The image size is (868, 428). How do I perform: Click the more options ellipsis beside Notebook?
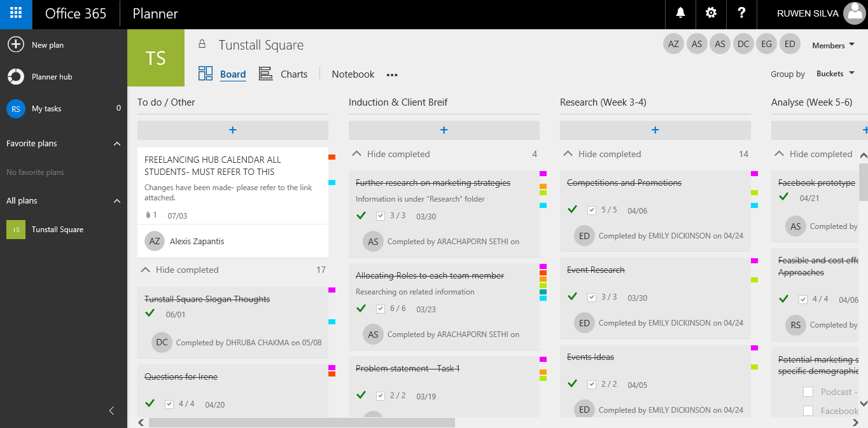(x=392, y=75)
